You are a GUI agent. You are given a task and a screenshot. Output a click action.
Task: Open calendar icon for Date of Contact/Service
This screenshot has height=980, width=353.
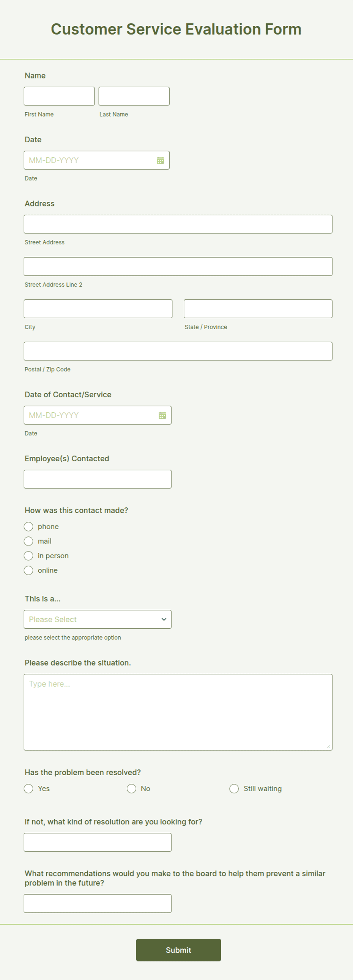click(162, 415)
